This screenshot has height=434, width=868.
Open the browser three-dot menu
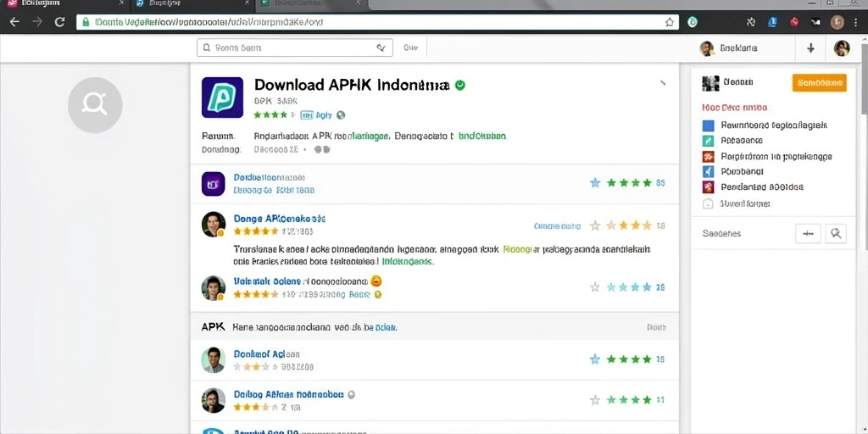pyautogui.click(x=858, y=22)
